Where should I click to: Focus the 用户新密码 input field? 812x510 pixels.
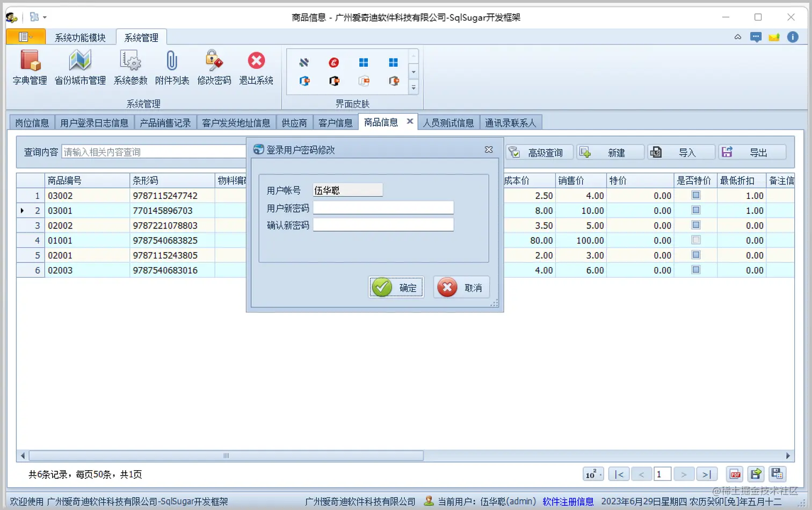click(383, 207)
